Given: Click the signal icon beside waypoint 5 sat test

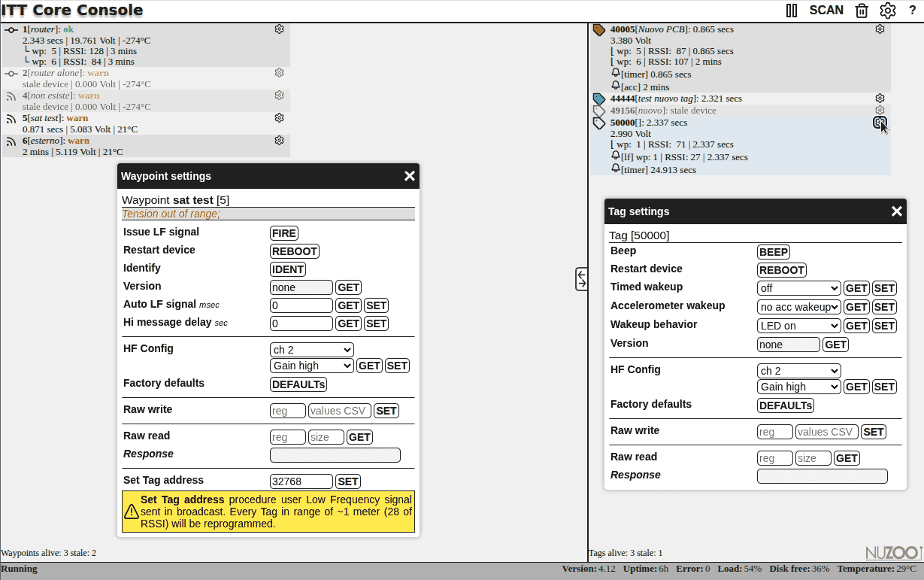Looking at the screenshot, I should (x=11, y=119).
